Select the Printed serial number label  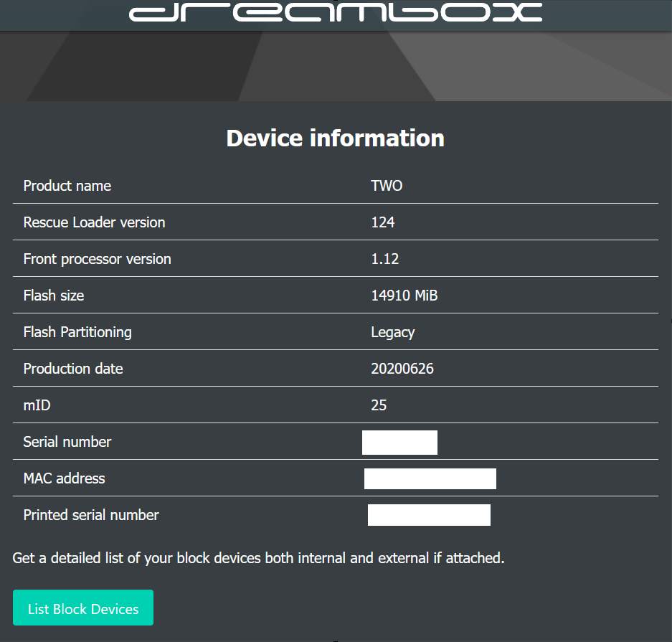(91, 515)
